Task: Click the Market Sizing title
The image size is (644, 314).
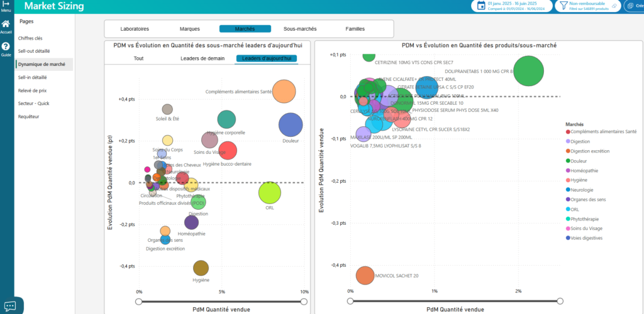Action: pyautogui.click(x=54, y=6)
